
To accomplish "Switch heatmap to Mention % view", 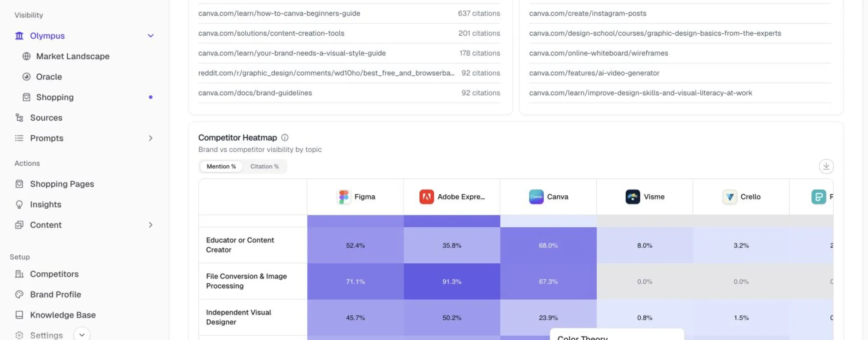I will coord(221,166).
